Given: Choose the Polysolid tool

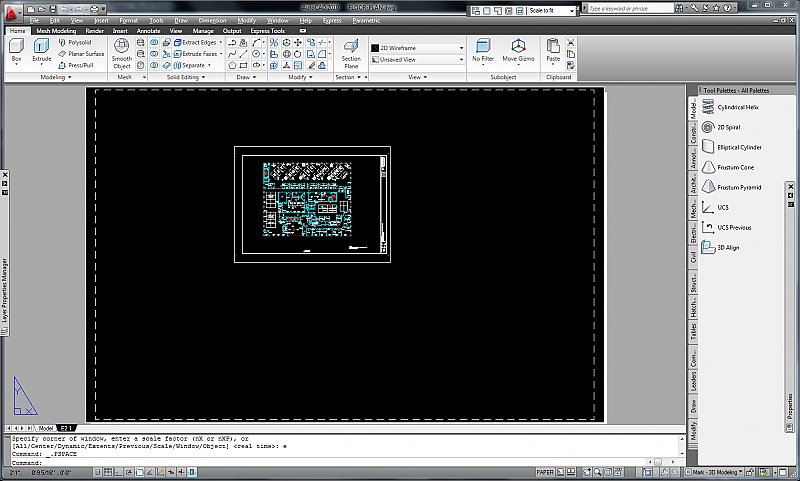Looking at the screenshot, I should [x=74, y=42].
